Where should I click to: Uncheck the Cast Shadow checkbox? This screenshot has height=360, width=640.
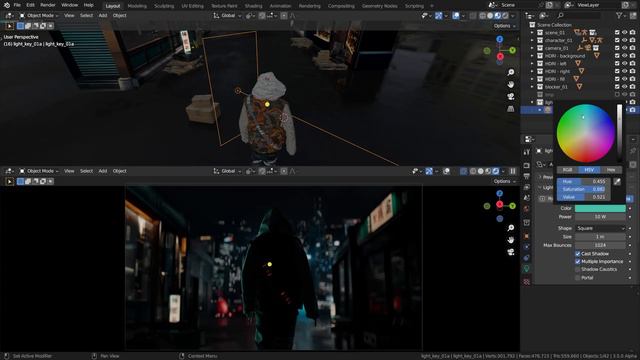tap(578, 254)
